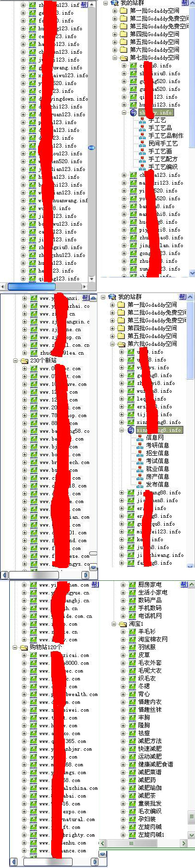Collapse the 230个新站 folder node
Viewport: 195px width, 868px height.
(16, 360)
